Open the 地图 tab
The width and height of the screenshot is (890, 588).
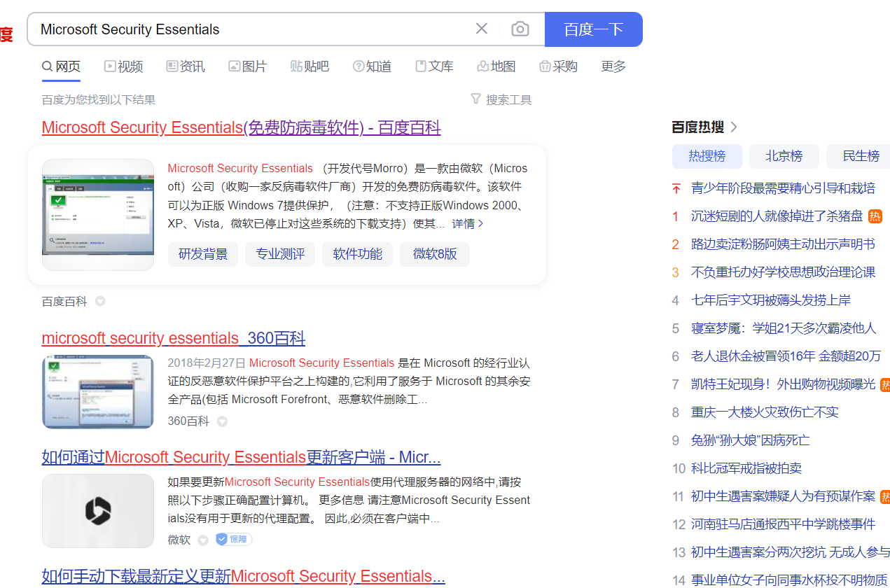[496, 66]
